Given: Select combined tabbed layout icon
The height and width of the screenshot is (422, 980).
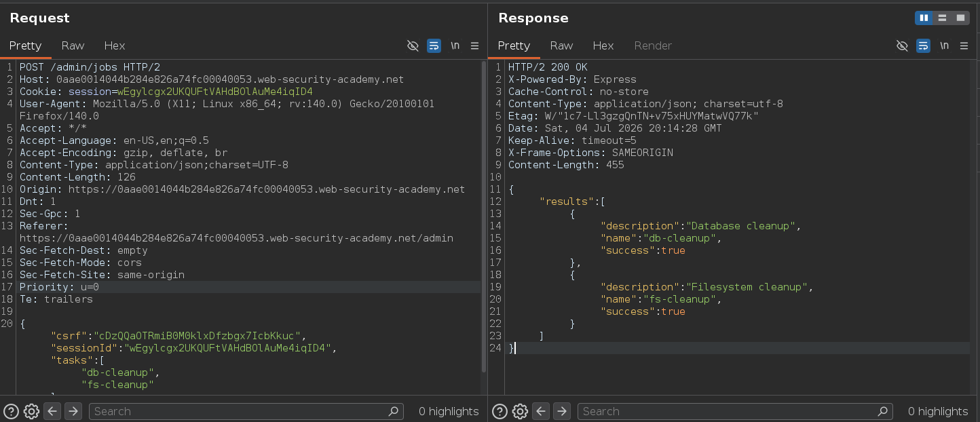Looking at the screenshot, I should pyautogui.click(x=960, y=18).
